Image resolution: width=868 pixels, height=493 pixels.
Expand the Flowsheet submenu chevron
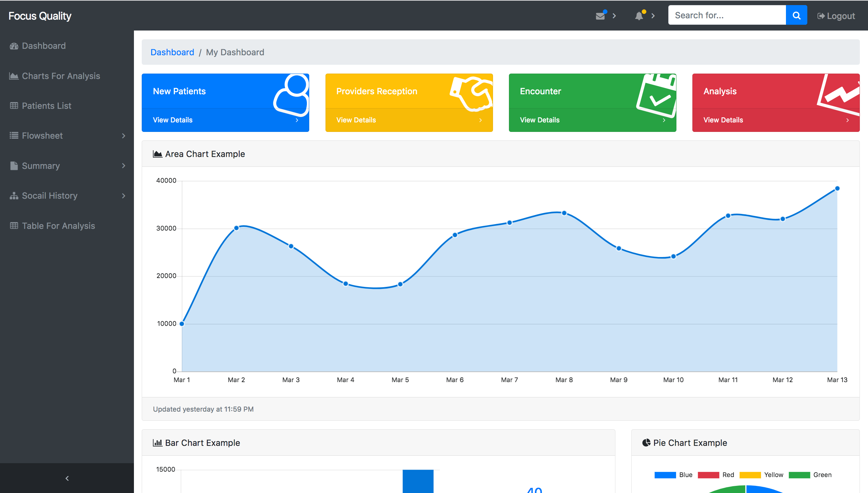(123, 136)
